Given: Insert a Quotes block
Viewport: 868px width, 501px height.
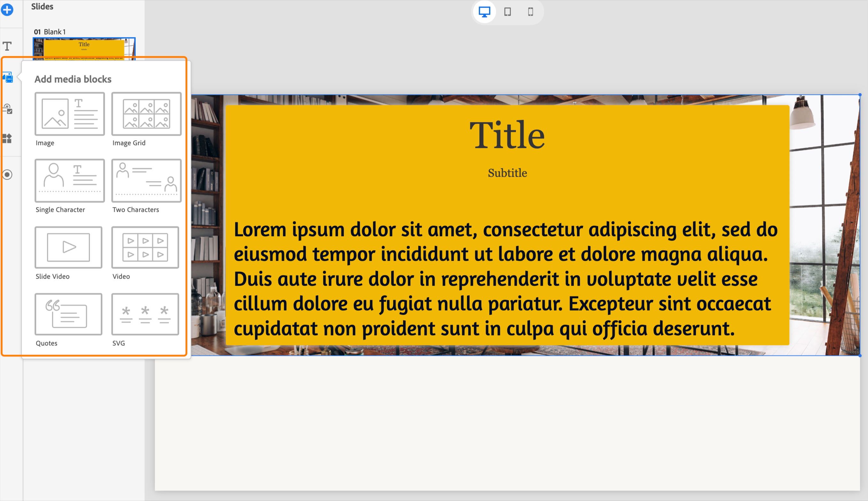Looking at the screenshot, I should (68, 314).
